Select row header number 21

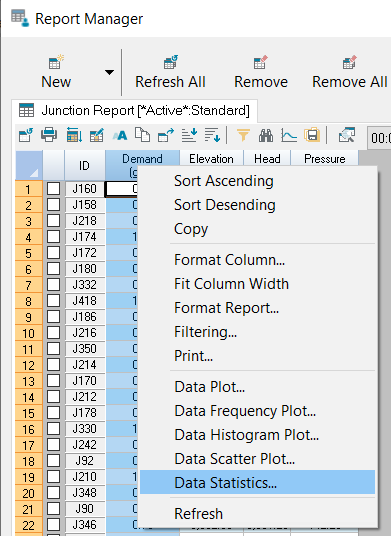(29, 509)
